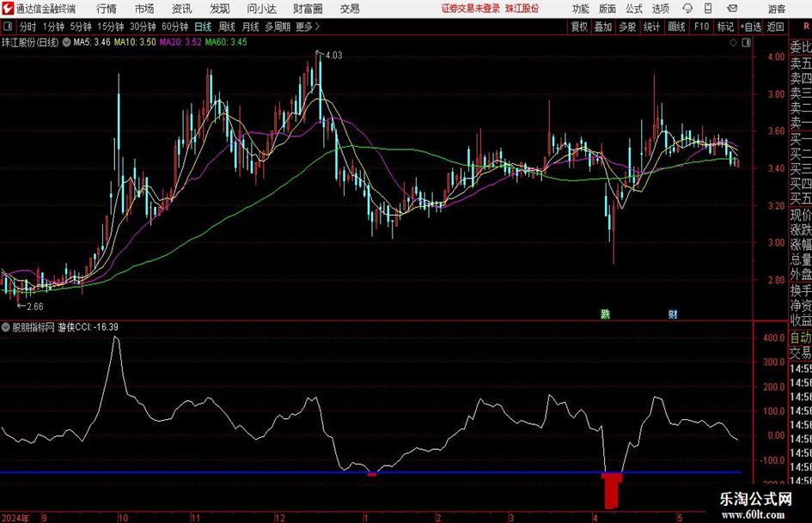Click the 4.03 high price label
Screen dimensions: 812x523
point(333,55)
